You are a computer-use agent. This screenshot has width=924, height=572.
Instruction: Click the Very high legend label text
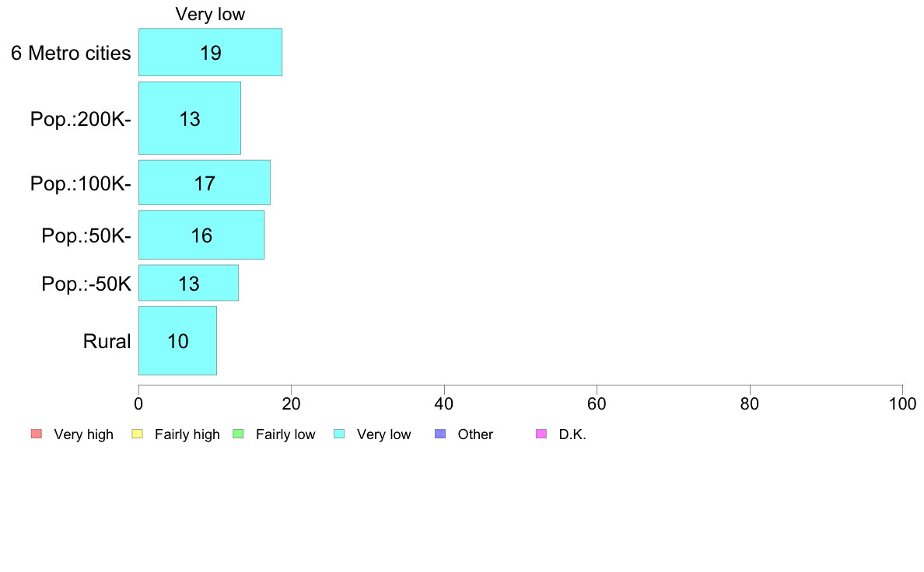(84, 434)
